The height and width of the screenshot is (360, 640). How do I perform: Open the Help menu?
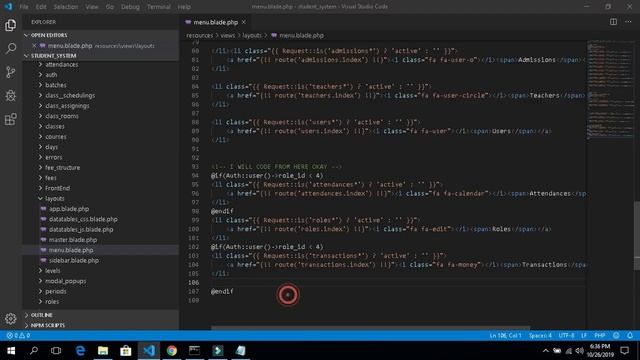(184, 7)
